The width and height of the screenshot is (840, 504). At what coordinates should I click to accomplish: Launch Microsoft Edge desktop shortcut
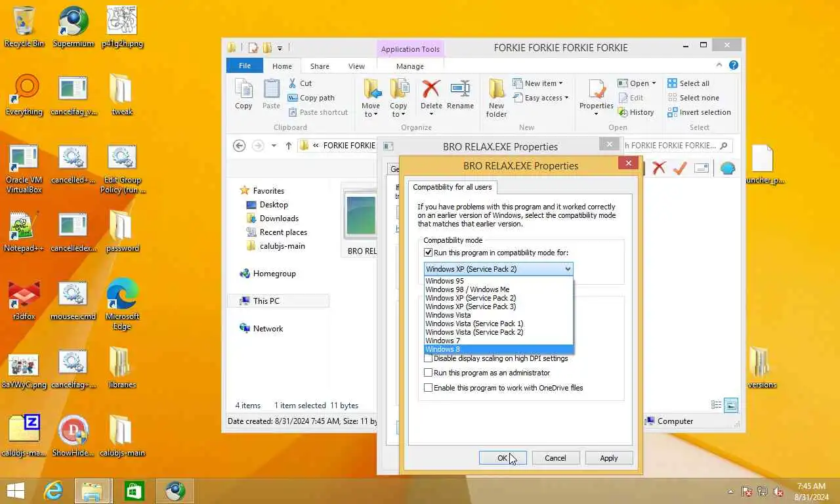point(122,304)
